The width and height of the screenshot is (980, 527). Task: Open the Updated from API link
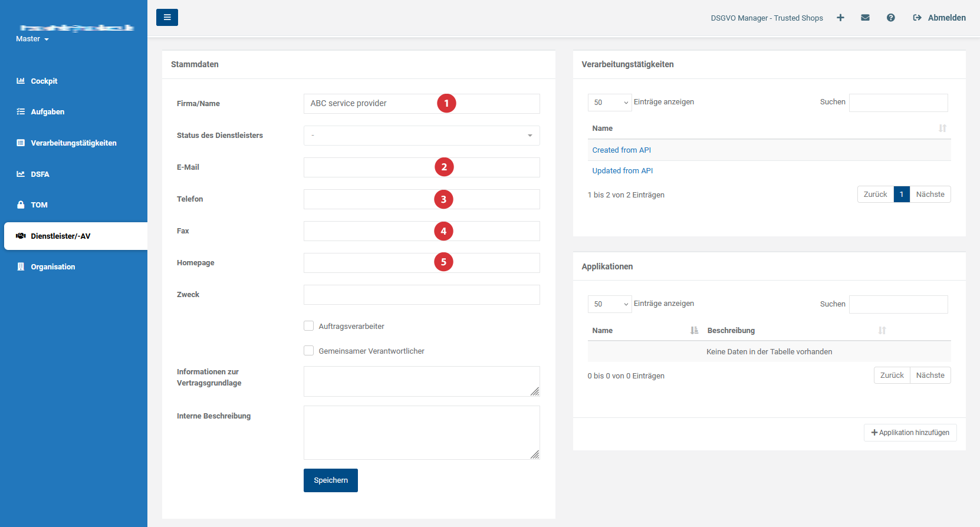click(x=623, y=171)
